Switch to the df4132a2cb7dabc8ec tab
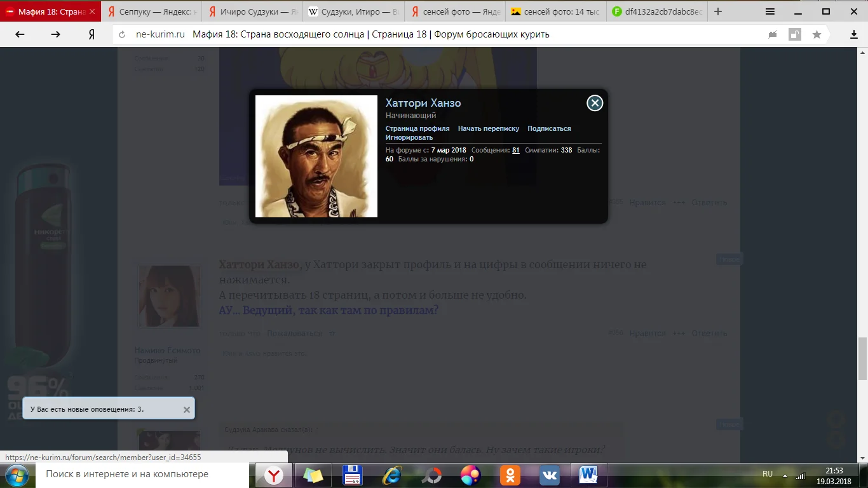Image resolution: width=868 pixels, height=488 pixels. 656,11
